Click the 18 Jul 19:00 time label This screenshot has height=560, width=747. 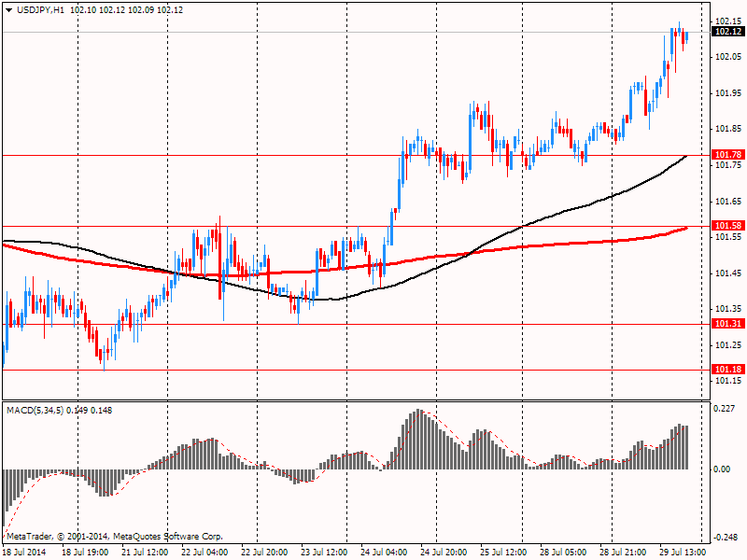(x=85, y=553)
